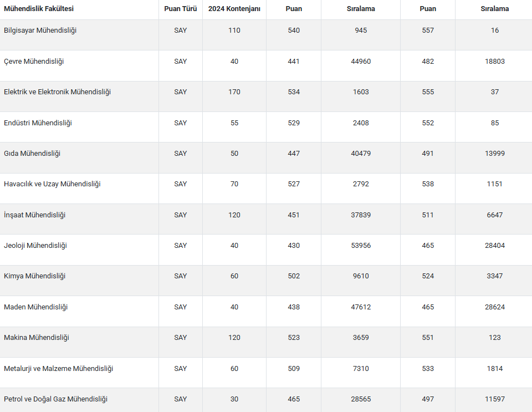Screen dimensions: 532x412
Task: Select the ranking cell showing 28624
Action: 495,307
